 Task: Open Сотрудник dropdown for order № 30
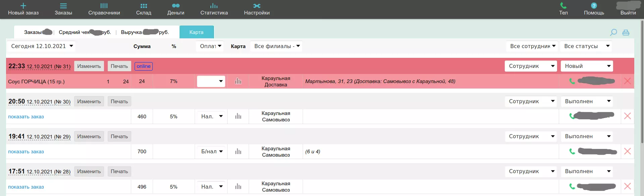pos(531,102)
